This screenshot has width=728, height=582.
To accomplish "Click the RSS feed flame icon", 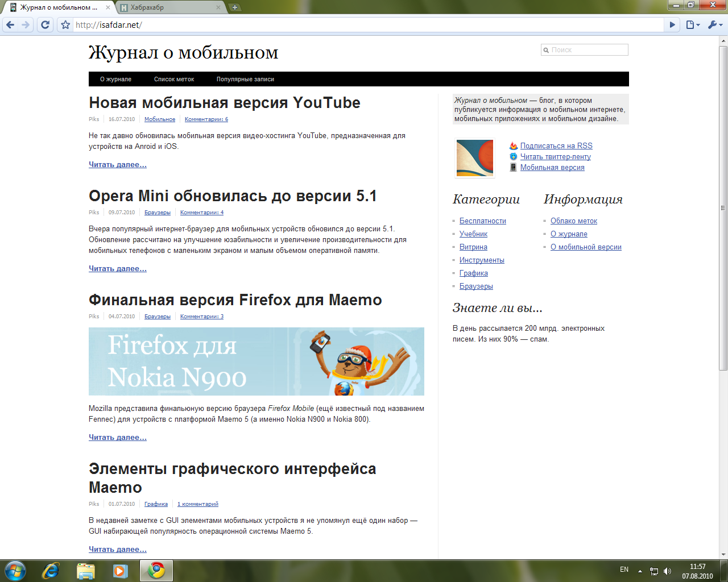I will [x=514, y=146].
